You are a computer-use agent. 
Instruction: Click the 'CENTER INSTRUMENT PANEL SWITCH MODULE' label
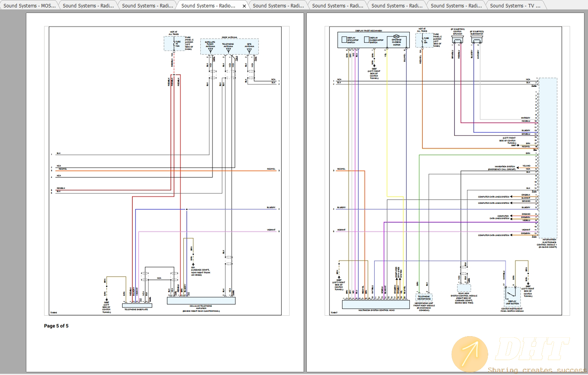pos(512,310)
